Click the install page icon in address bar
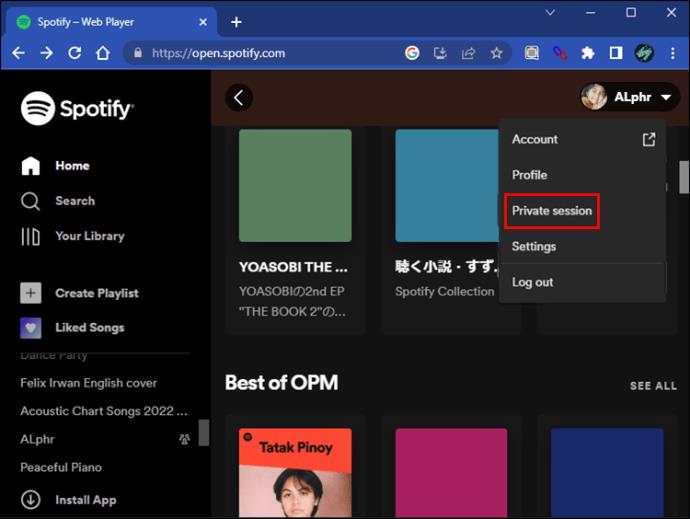This screenshot has width=690, height=519. point(440,53)
